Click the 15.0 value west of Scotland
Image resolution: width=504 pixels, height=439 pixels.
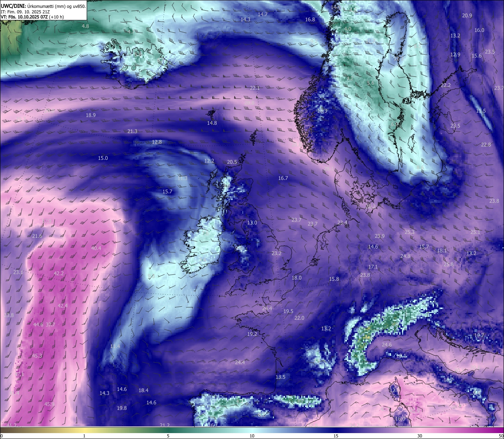point(103,158)
